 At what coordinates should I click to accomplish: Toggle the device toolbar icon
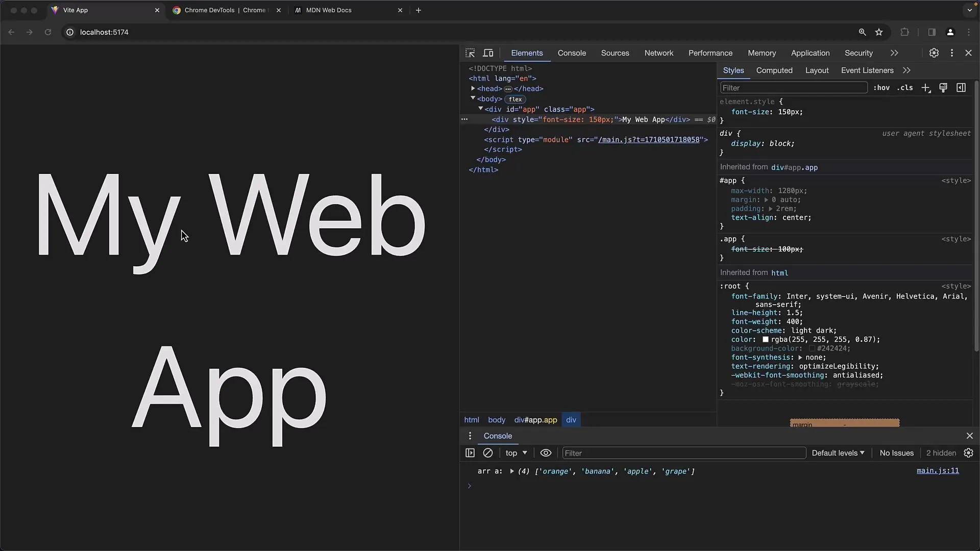point(488,53)
